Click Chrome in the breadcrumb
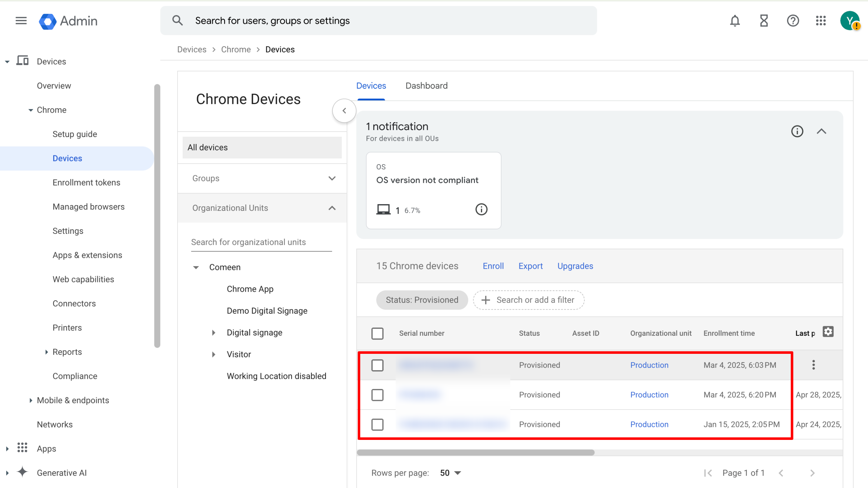Screen dimensions: 868x488 click(x=236, y=49)
